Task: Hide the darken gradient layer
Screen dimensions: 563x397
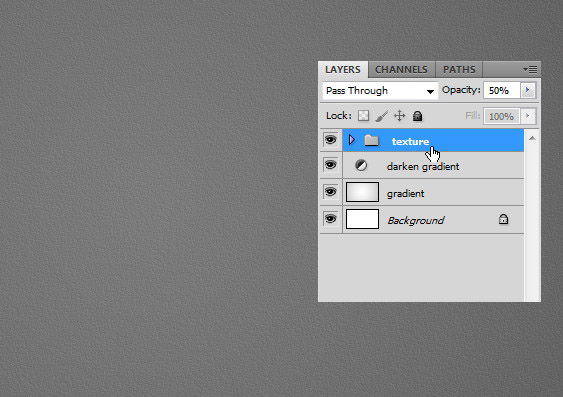Action: tap(330, 165)
